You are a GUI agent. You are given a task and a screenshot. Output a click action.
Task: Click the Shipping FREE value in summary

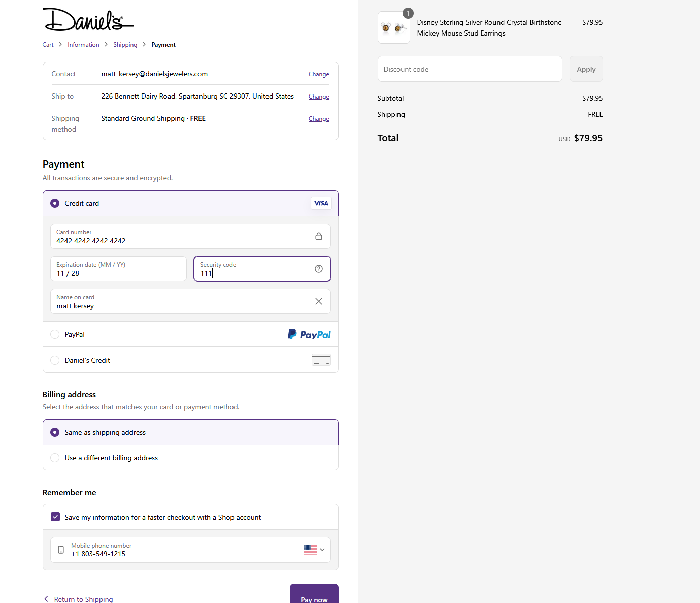[x=595, y=114]
